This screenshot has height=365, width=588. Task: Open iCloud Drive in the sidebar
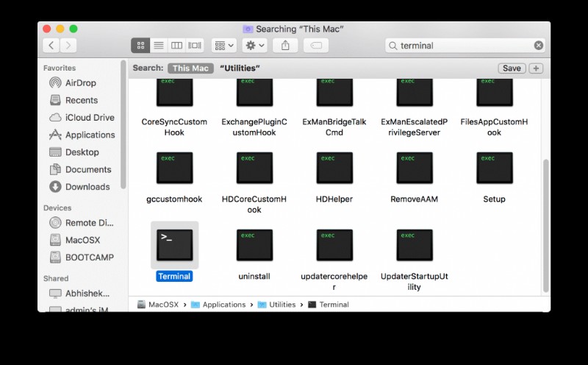(x=82, y=118)
